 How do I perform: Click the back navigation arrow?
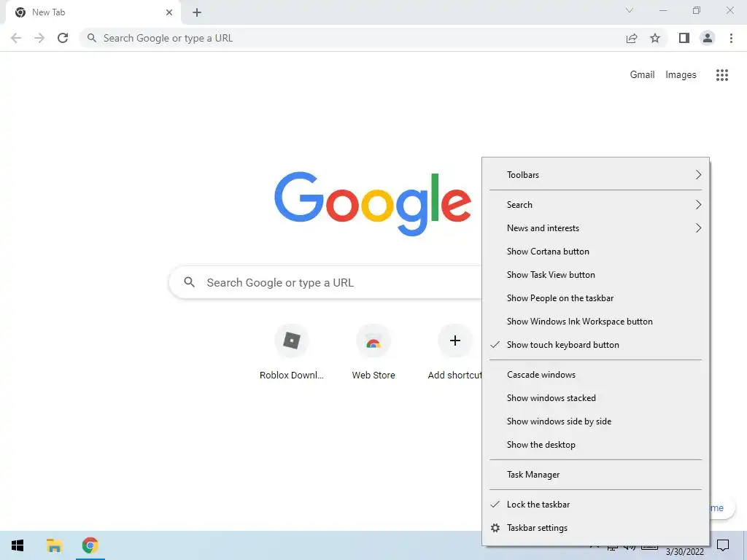[x=16, y=38]
